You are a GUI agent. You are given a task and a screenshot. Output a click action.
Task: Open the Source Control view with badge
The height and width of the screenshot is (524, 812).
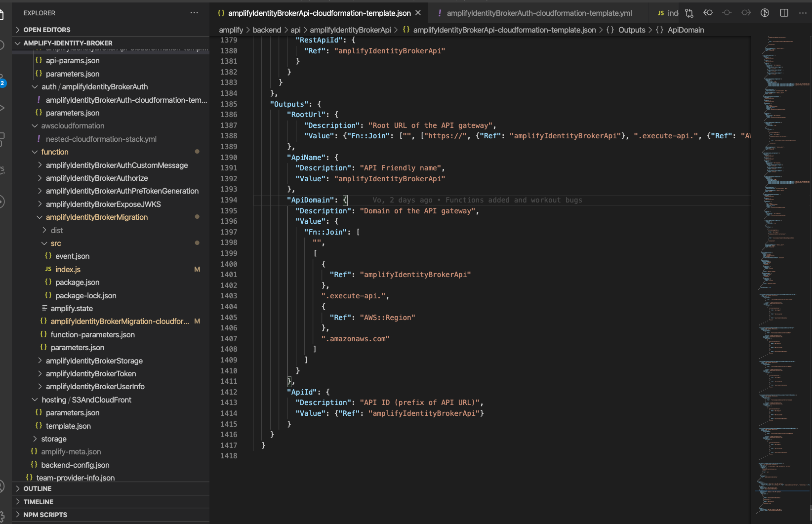coord(2,81)
